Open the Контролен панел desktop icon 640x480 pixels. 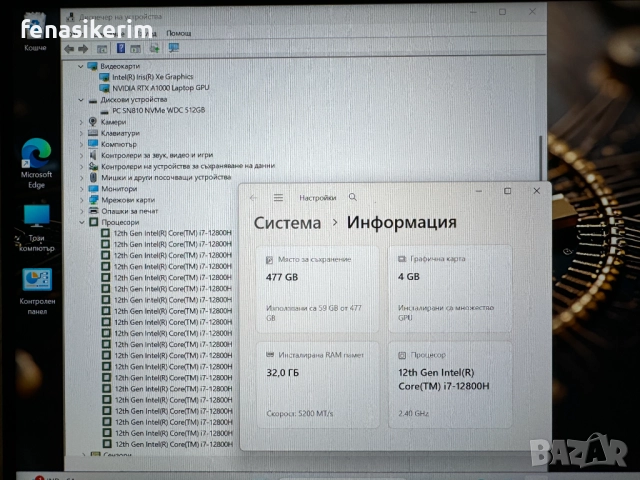pos(37,287)
